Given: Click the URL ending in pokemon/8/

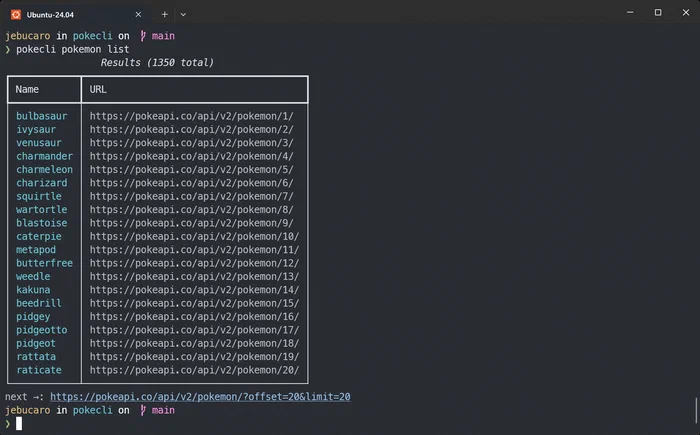Looking at the screenshot, I should coord(192,209).
